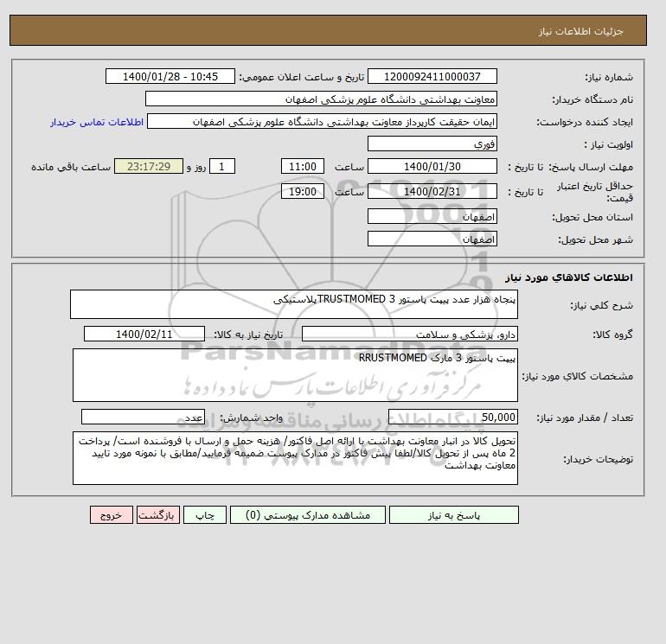The height and width of the screenshot is (644, 666).
Task: Click the پاسخ به نیاز button
Action: click(453, 514)
